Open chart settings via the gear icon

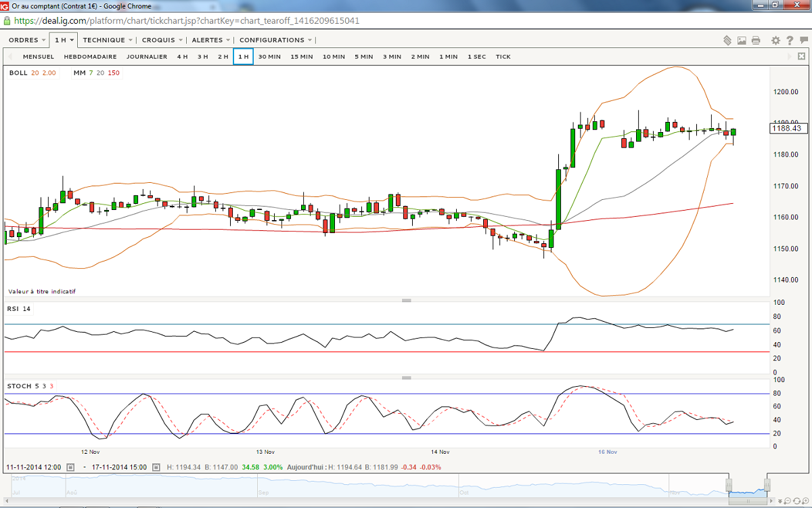click(775, 40)
